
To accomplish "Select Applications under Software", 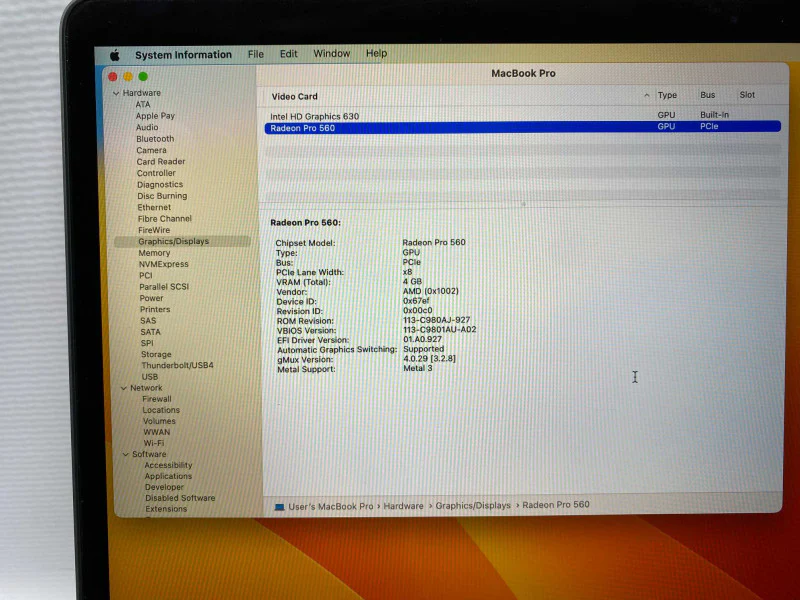I will click(168, 476).
